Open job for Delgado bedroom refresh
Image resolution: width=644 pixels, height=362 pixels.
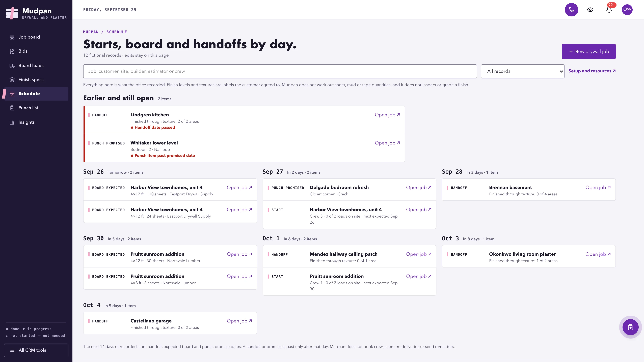click(418, 187)
